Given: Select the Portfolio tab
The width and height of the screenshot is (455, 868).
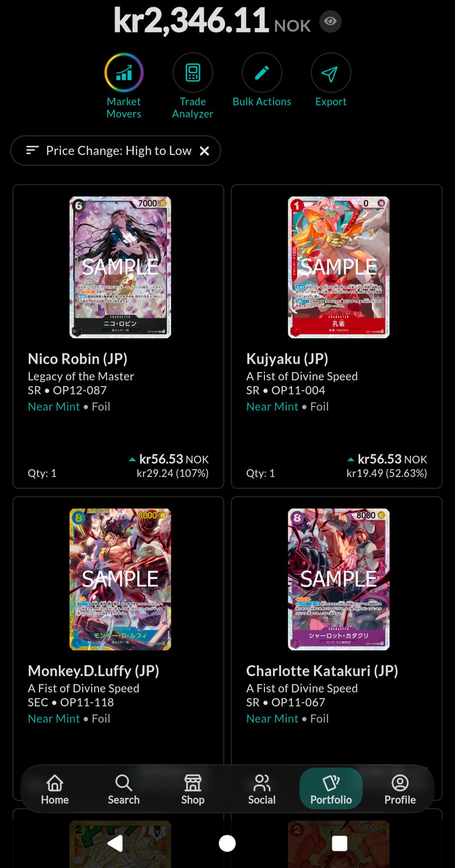Looking at the screenshot, I should (x=331, y=788).
